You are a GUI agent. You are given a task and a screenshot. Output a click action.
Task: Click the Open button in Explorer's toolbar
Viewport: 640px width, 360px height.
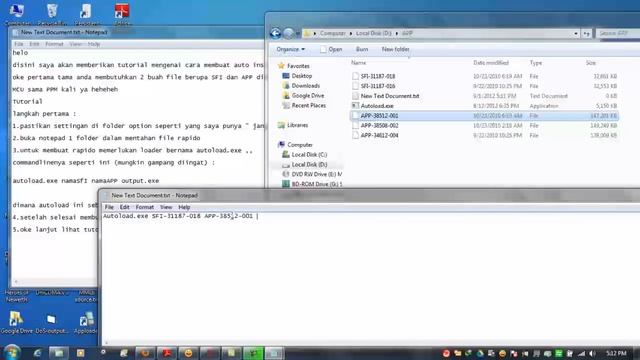331,49
